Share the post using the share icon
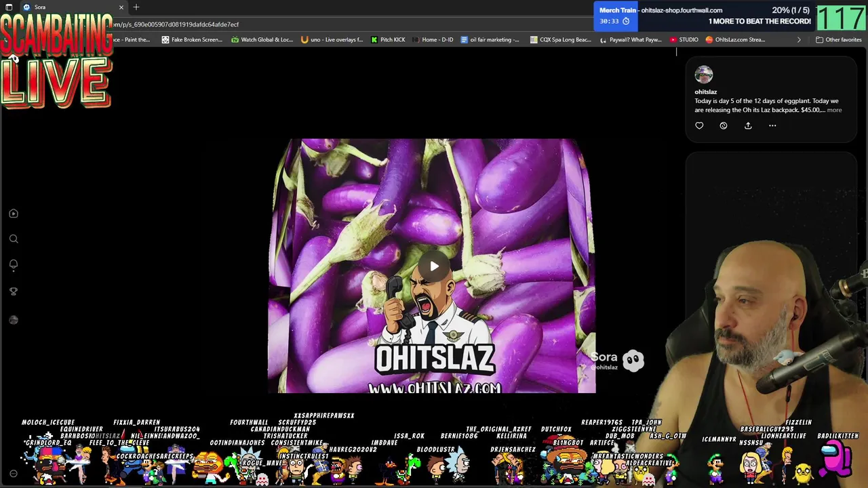The width and height of the screenshot is (868, 488). pos(748,125)
